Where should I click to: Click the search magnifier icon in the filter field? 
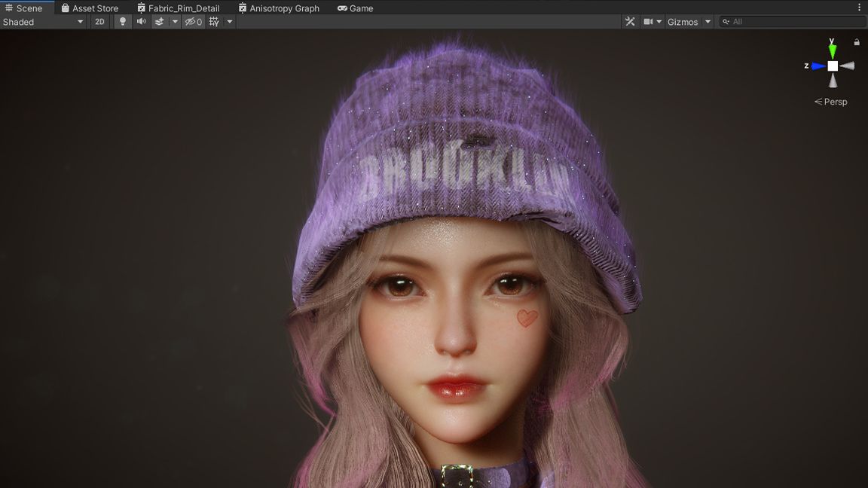tap(725, 21)
